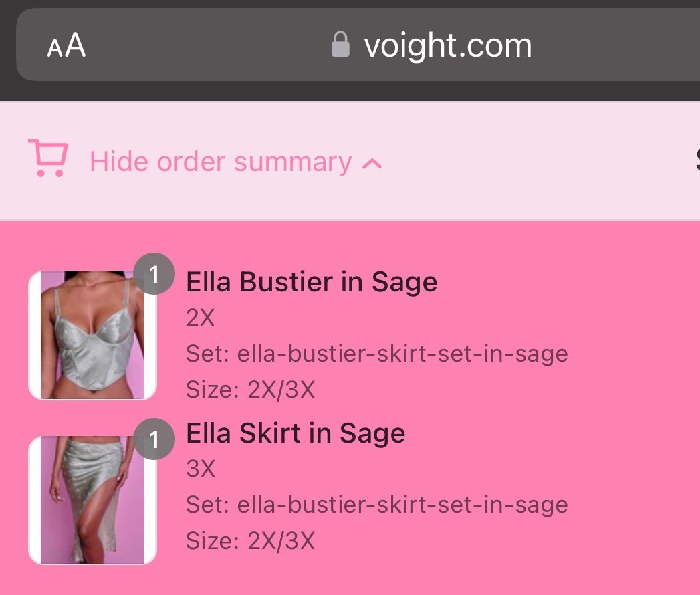This screenshot has height=595, width=700.
Task: Collapse with the Hide order summary link
Action: click(221, 162)
